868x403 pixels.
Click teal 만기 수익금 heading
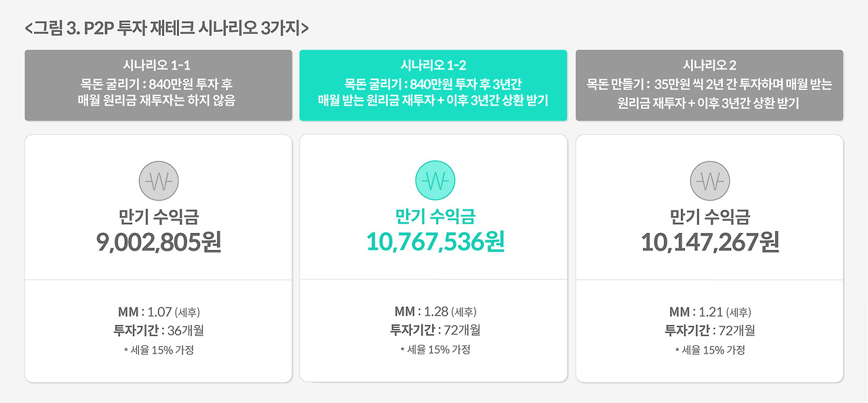435,217
